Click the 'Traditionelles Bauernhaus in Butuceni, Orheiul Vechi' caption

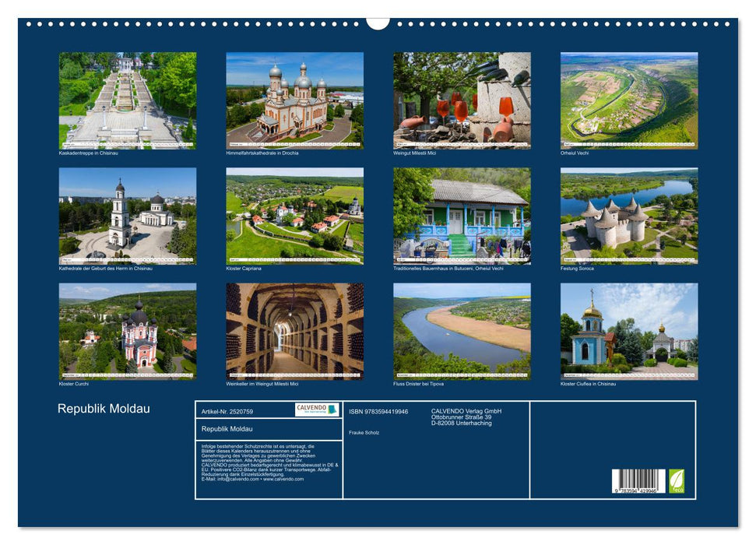pyautogui.click(x=448, y=268)
